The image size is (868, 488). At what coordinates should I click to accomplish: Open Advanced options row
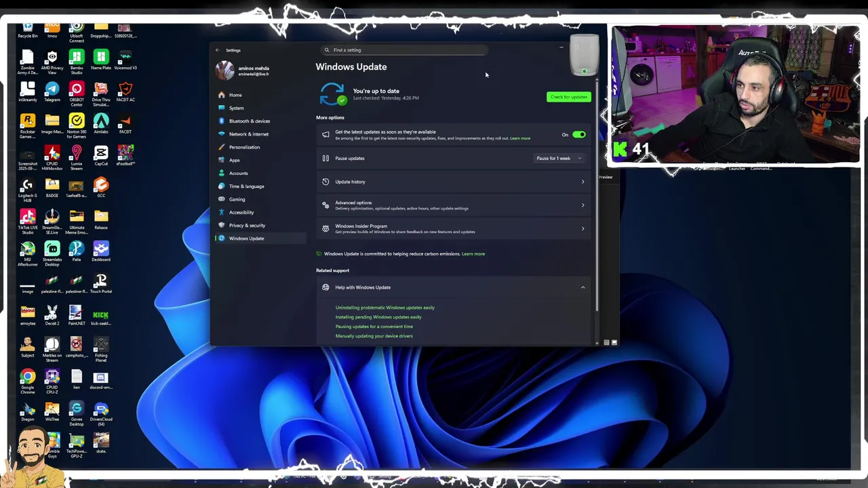(454, 205)
